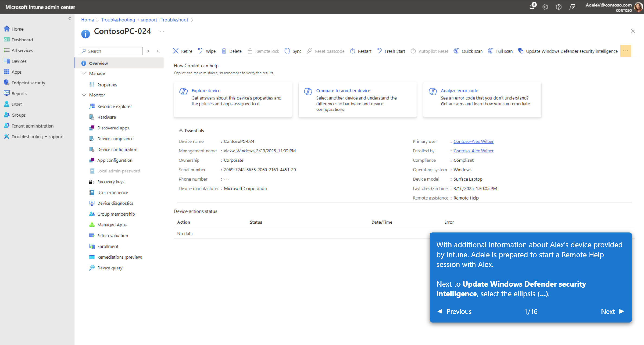Open Device compliance in Monitor menu

[115, 139]
